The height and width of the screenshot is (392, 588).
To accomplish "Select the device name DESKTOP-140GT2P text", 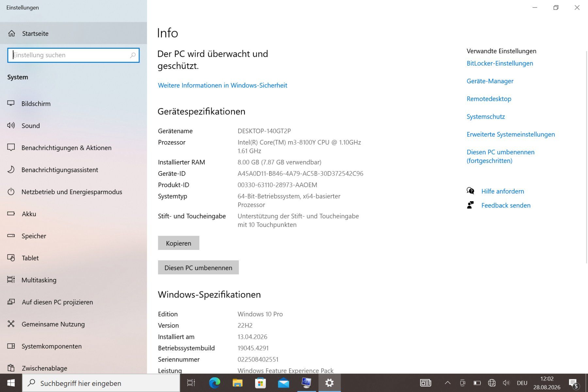I will (x=264, y=131).
